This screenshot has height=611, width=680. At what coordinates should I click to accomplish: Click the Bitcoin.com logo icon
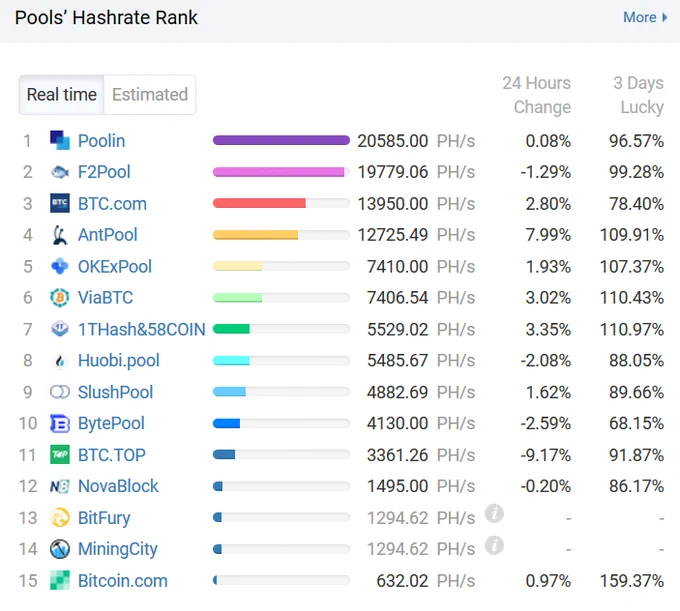pos(60,580)
